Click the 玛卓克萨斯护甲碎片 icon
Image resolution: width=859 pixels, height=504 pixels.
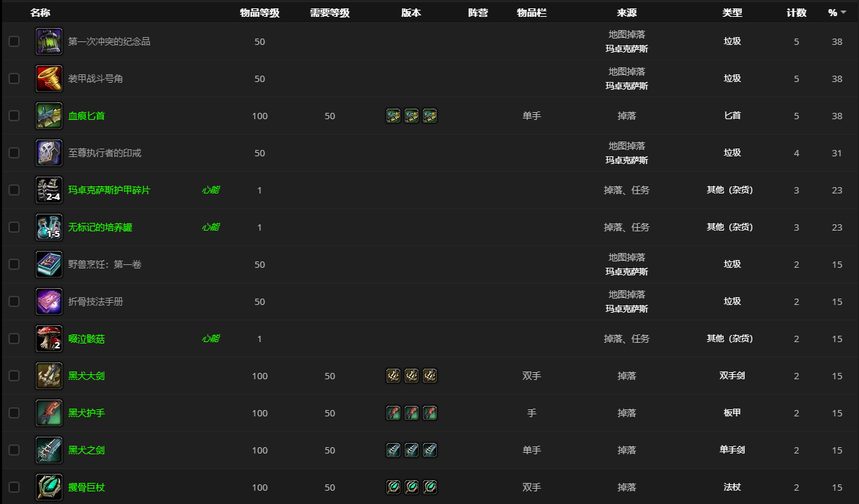tap(49, 190)
